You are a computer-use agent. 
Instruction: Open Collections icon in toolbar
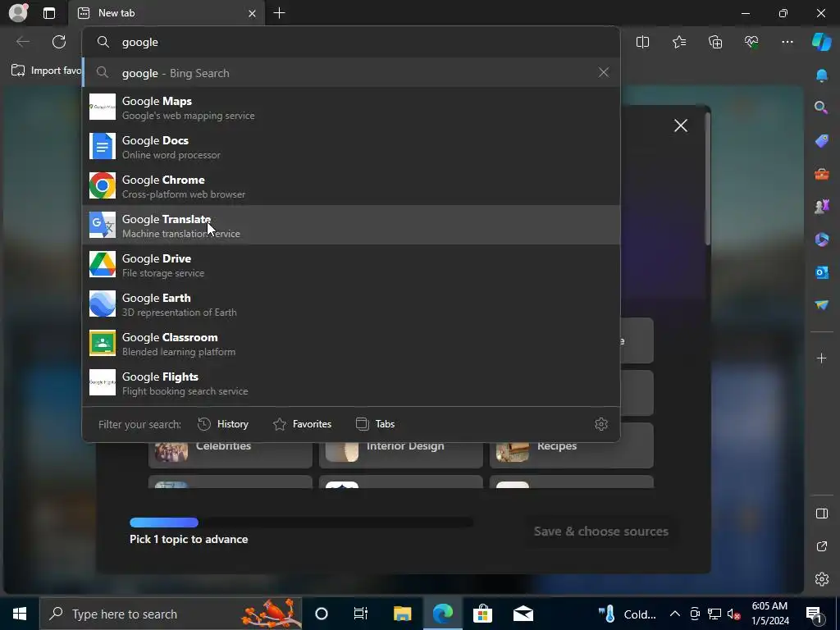coord(715,42)
